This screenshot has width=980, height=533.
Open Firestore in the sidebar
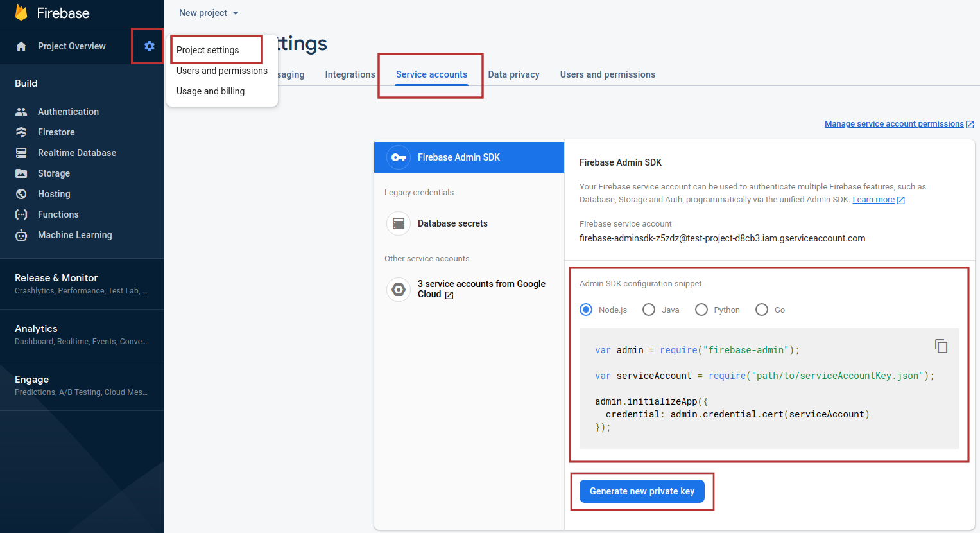56,132
